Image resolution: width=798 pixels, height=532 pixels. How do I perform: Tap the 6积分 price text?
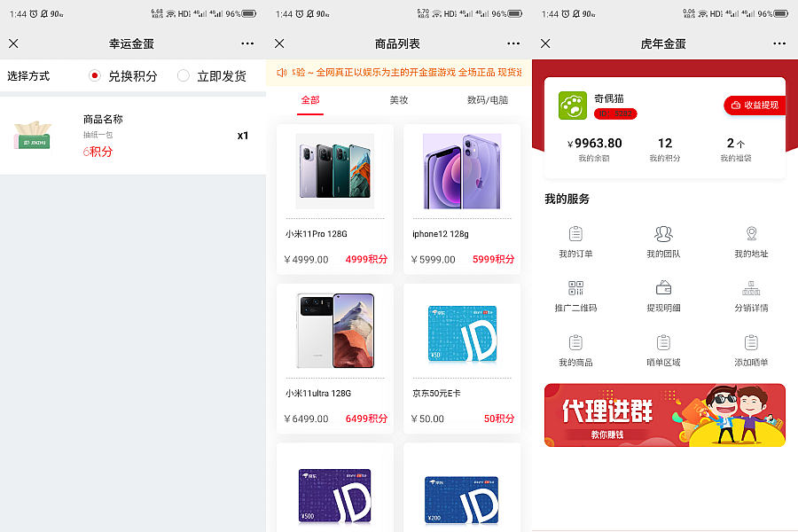coord(98,152)
